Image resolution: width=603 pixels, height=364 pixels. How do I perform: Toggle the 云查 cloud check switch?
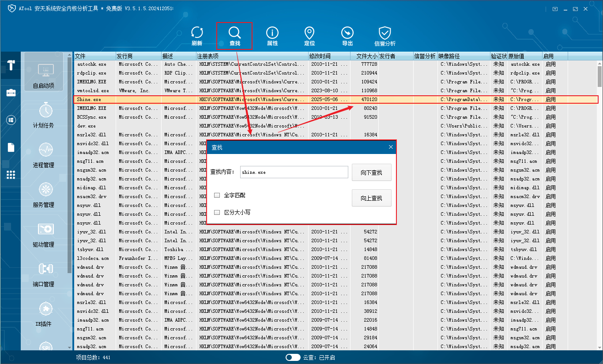(293, 357)
